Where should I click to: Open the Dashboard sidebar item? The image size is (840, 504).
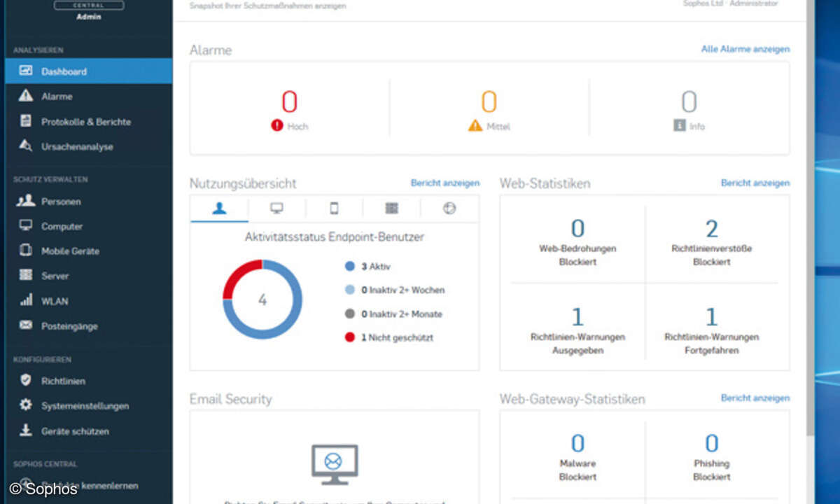coord(88,71)
